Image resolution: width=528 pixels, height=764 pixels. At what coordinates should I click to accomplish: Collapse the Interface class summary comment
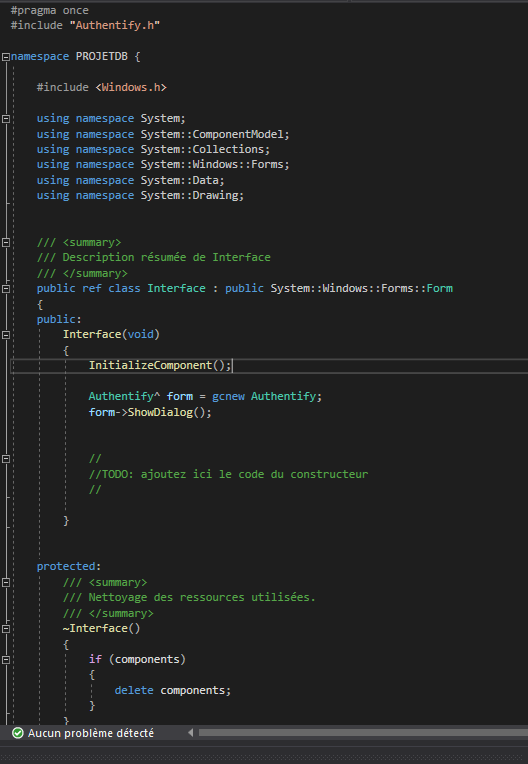6,243
